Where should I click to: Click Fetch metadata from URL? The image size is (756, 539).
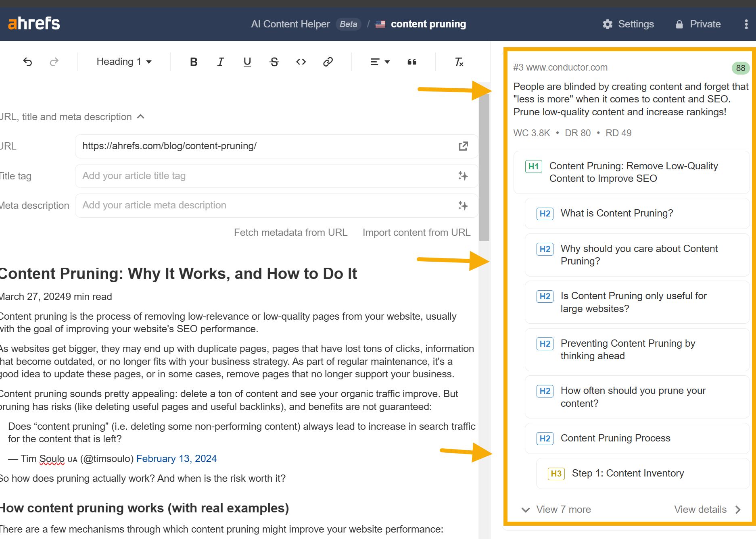[x=290, y=233]
